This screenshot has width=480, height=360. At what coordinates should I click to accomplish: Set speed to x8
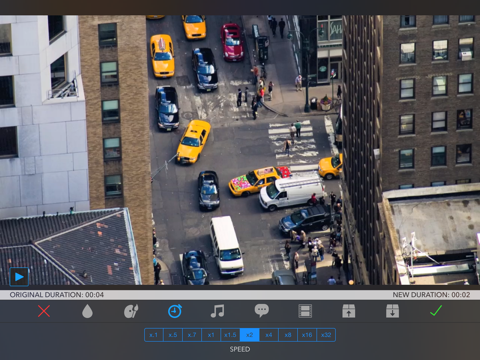288,335
